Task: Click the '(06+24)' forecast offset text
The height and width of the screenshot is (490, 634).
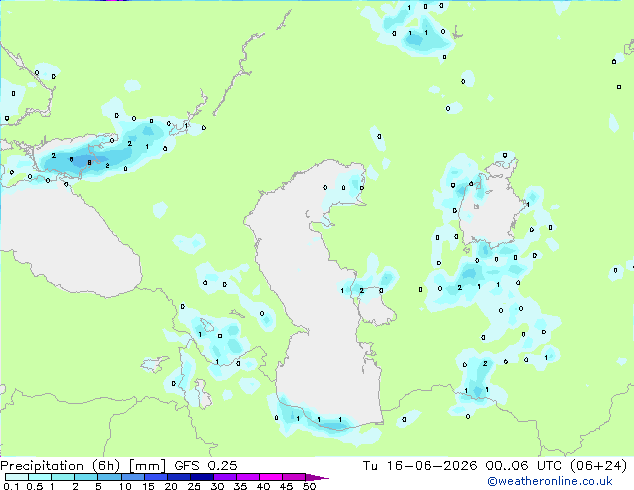Action: 598,466
